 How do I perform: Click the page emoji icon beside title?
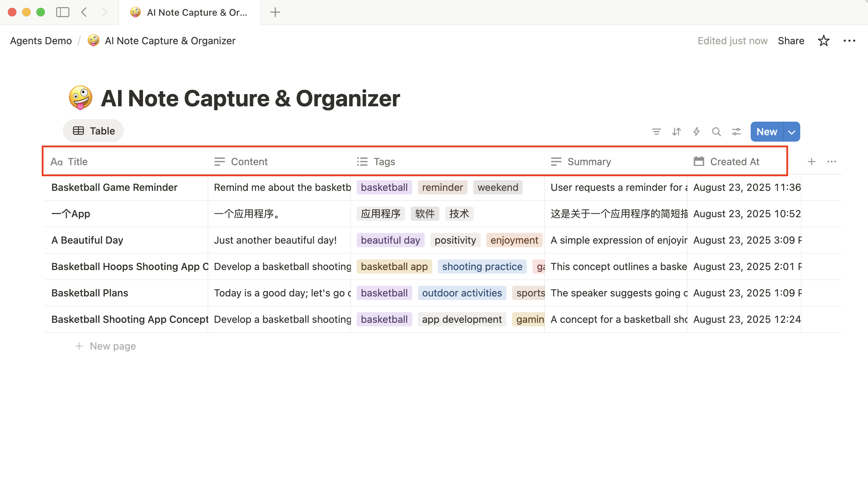(81, 98)
